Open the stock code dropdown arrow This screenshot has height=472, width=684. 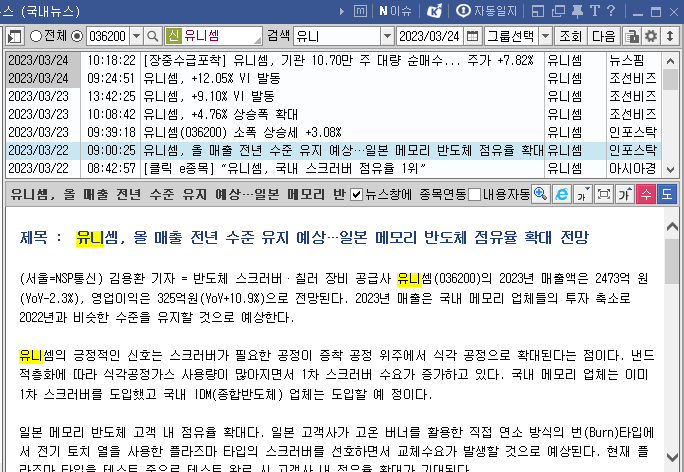[x=137, y=36]
